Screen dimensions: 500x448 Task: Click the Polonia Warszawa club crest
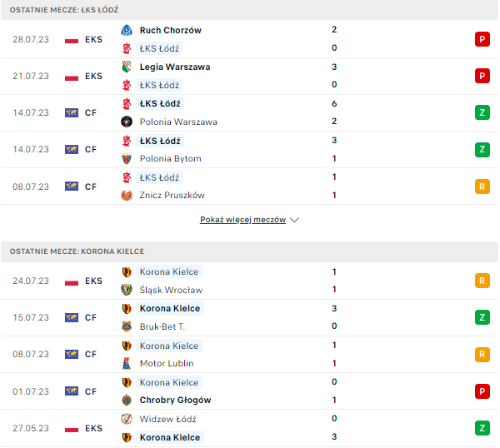tap(127, 122)
